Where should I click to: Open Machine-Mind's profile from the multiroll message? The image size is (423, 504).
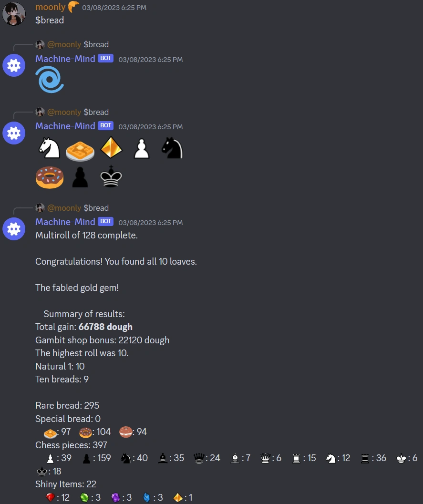tap(65, 222)
